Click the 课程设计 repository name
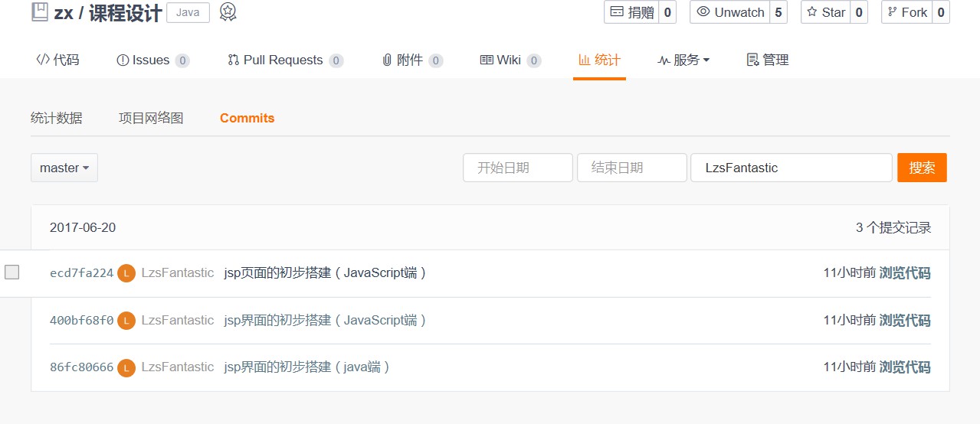Viewport: 980px width, 424px height. click(x=126, y=13)
